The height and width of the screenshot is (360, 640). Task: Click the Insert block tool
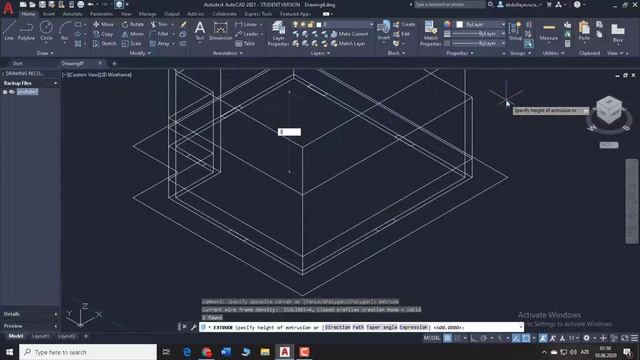tap(384, 31)
